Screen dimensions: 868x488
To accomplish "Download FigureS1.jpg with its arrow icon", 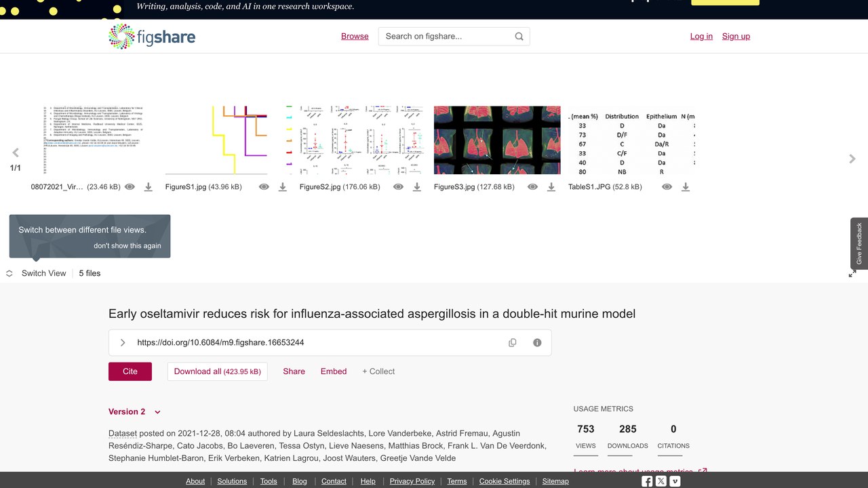I will pos(282,187).
